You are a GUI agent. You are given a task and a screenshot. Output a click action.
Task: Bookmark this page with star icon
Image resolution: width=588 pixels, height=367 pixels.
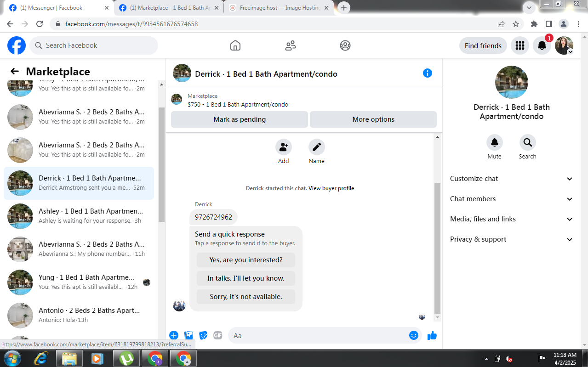(x=516, y=24)
